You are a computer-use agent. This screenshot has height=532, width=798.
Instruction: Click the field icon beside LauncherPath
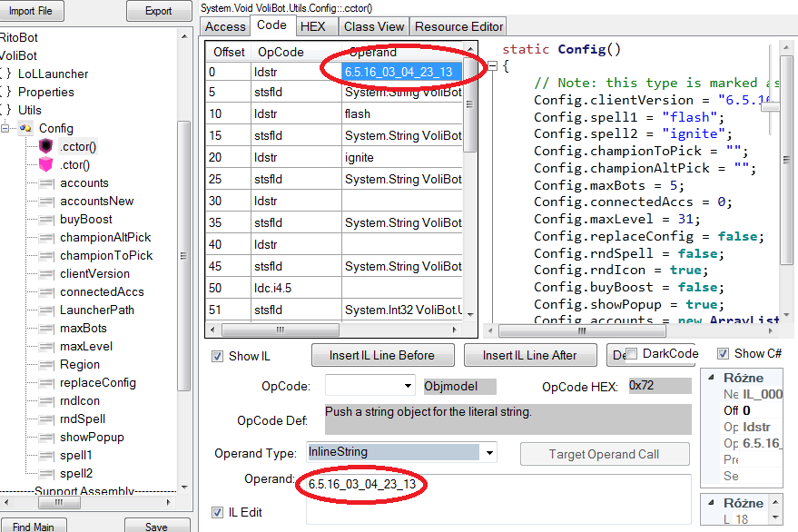46,310
